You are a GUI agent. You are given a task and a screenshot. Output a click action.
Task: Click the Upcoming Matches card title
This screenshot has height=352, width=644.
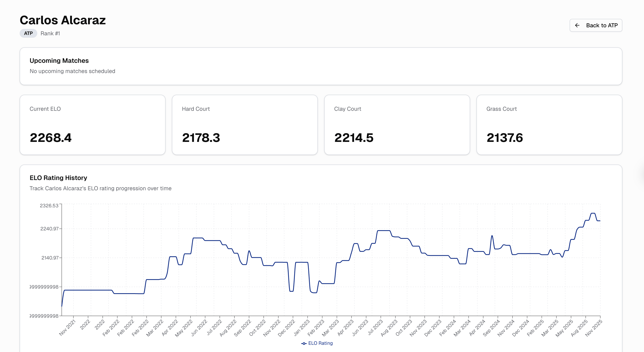click(59, 61)
